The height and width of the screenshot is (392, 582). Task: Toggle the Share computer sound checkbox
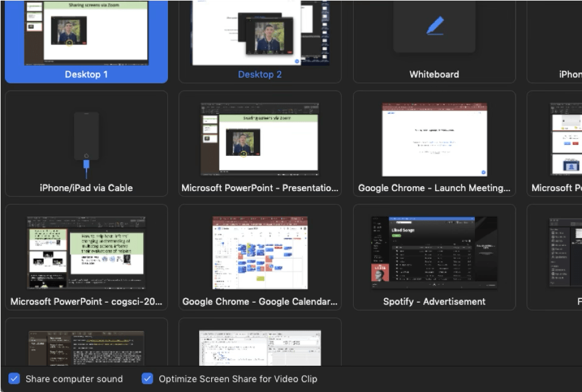click(x=14, y=379)
